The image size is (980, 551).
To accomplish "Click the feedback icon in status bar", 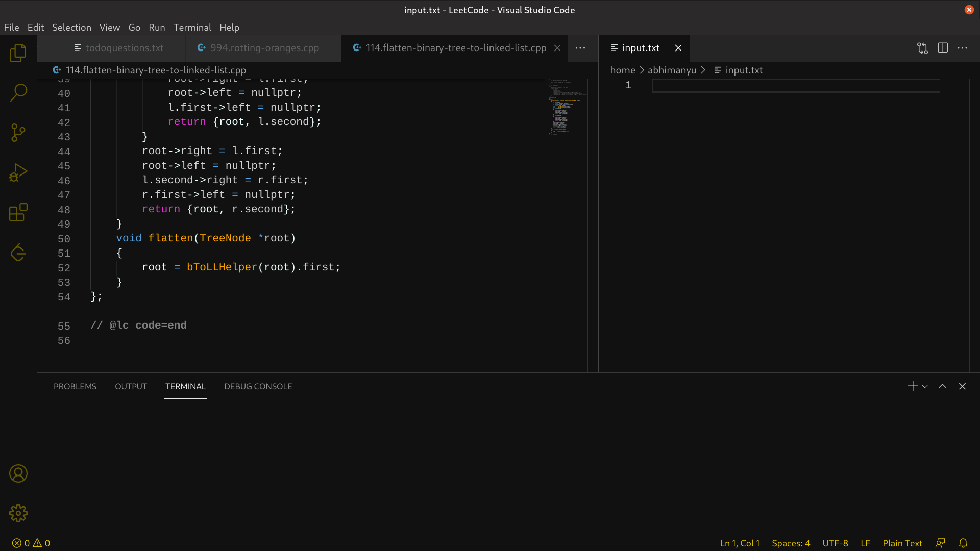I will click(x=940, y=543).
